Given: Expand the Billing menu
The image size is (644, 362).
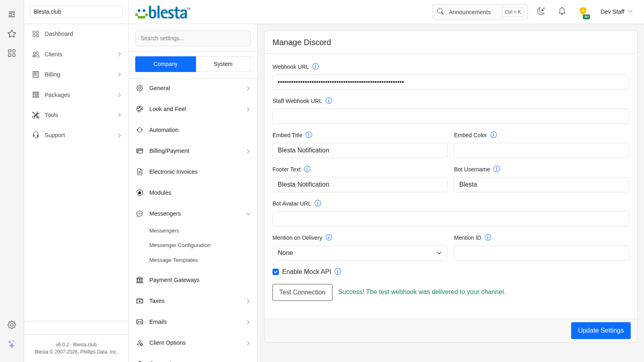Looking at the screenshot, I should pyautogui.click(x=76, y=74).
